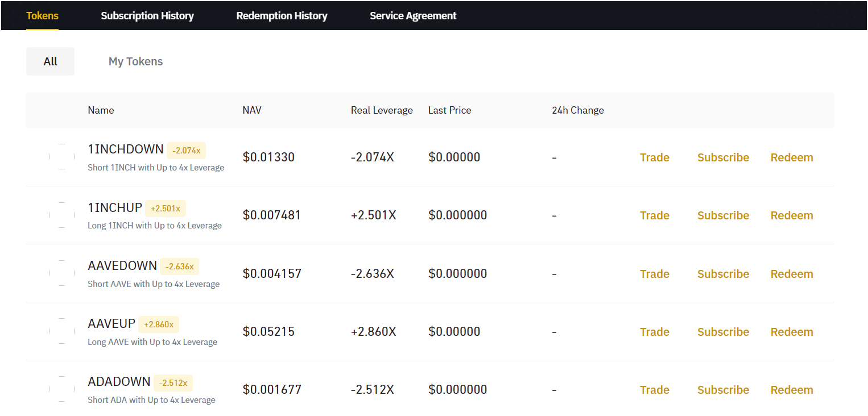
Task: Select the Tokens tab
Action: click(42, 16)
